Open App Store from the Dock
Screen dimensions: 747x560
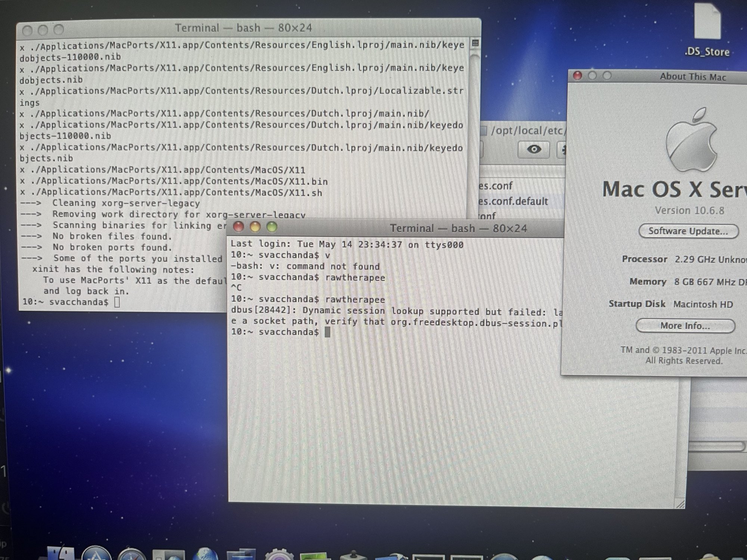[x=96, y=554]
